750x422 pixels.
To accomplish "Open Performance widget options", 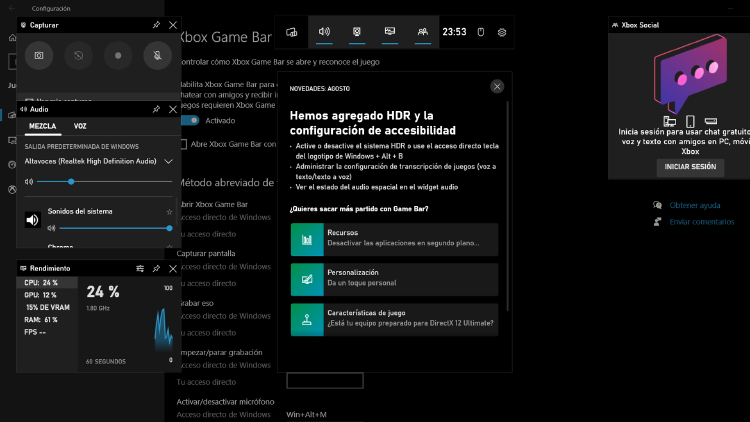I will coord(140,269).
